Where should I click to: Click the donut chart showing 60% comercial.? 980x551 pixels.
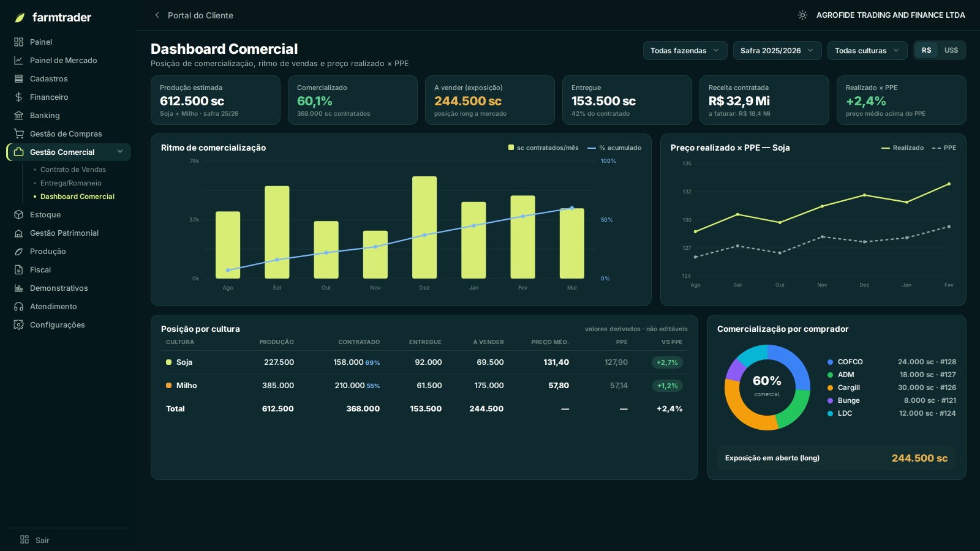pos(767,388)
